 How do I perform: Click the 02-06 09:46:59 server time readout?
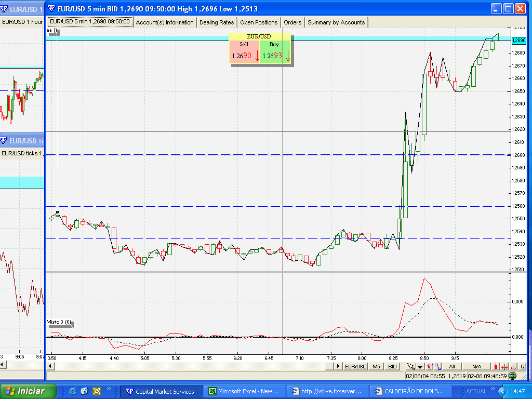(x=487, y=376)
